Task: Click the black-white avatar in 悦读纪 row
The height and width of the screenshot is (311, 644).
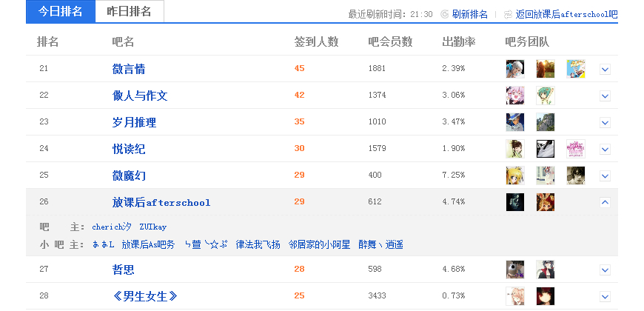Action: (x=546, y=149)
